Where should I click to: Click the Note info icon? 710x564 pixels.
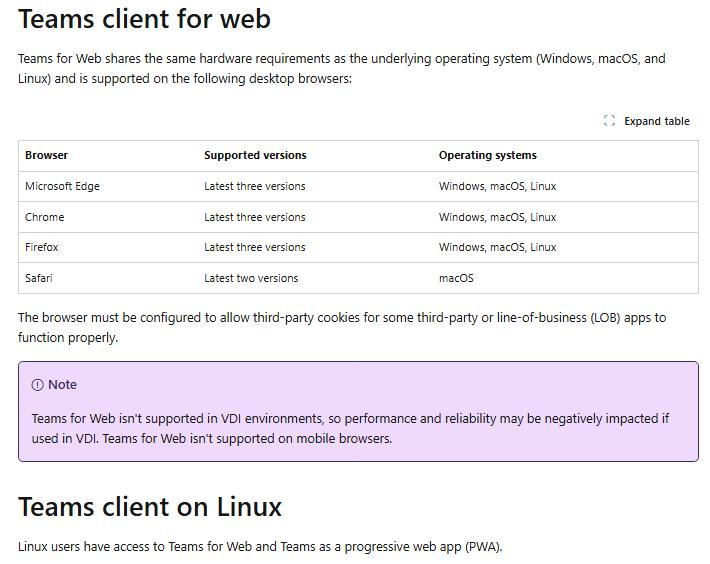(x=37, y=385)
